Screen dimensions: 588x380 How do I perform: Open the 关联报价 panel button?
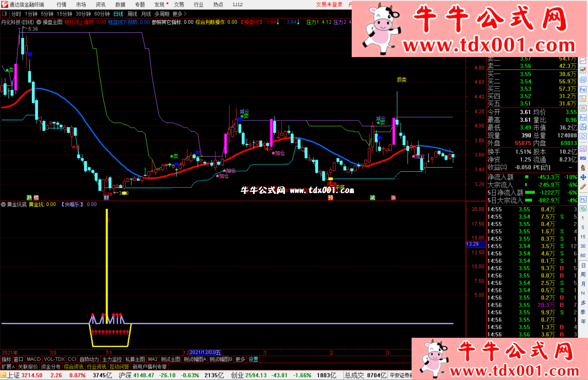click(x=28, y=367)
